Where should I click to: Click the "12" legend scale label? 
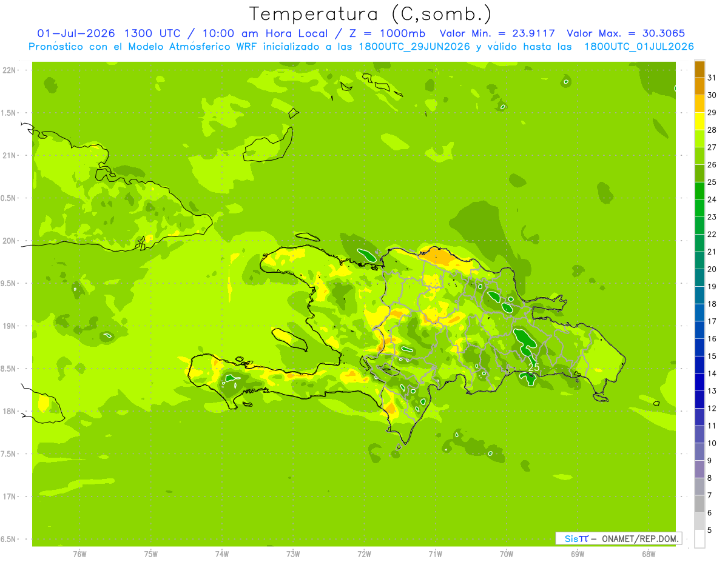712,409
